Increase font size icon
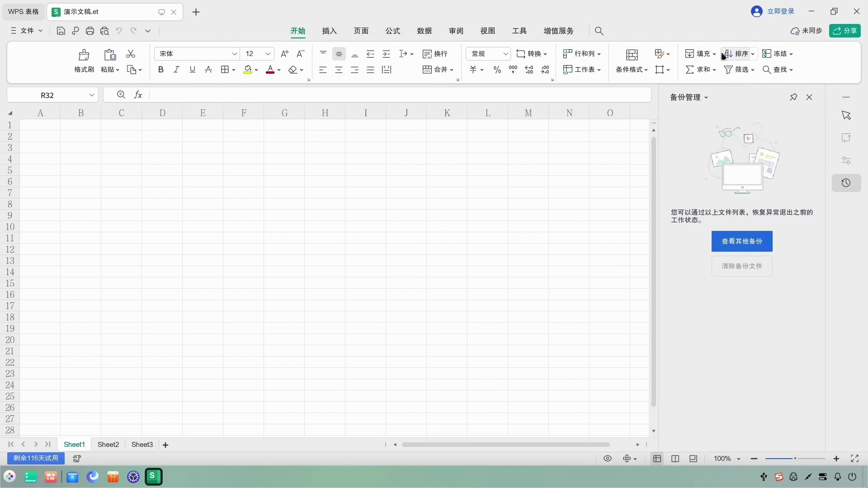Image resolution: width=868 pixels, height=488 pixels. [284, 54]
